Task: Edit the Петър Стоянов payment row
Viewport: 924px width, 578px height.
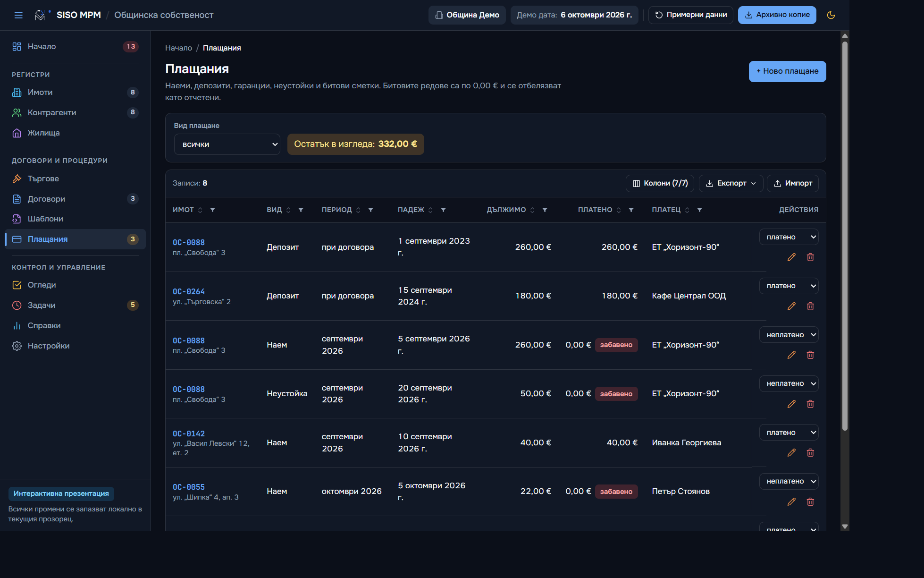Action: click(791, 501)
